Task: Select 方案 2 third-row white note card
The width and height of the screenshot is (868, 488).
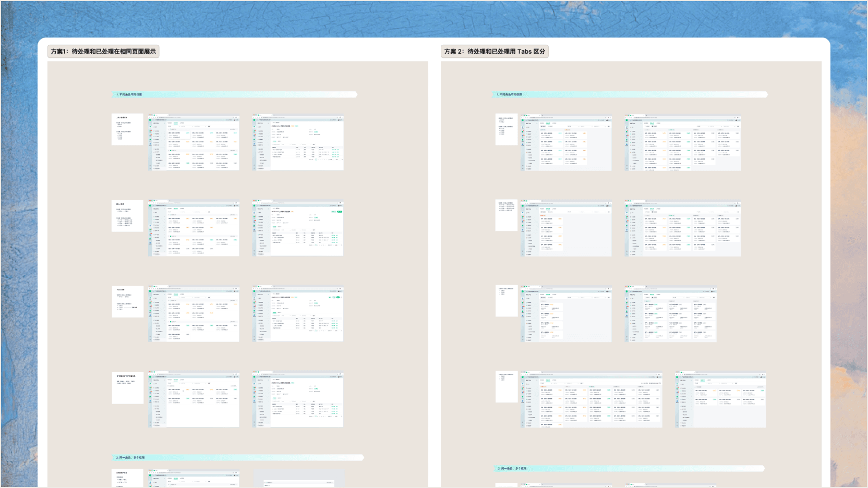Action: pyautogui.click(x=506, y=301)
